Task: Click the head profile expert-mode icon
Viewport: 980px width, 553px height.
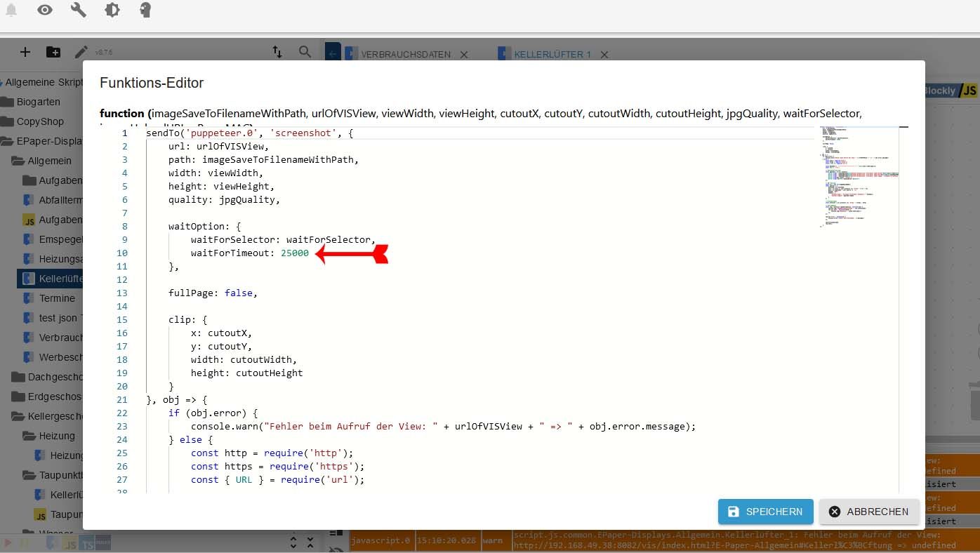Action: pyautogui.click(x=145, y=10)
